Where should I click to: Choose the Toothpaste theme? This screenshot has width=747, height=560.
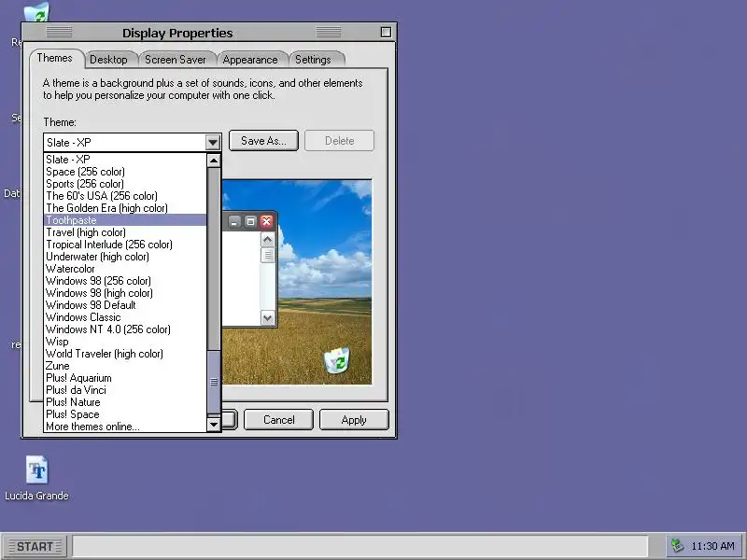(x=125, y=220)
